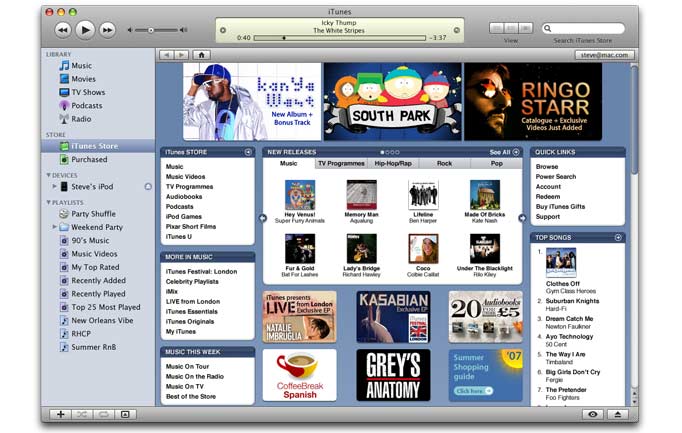Screen dimensions: 682x433
Task: Toggle shuffle in the bottom bar
Action: click(x=82, y=415)
